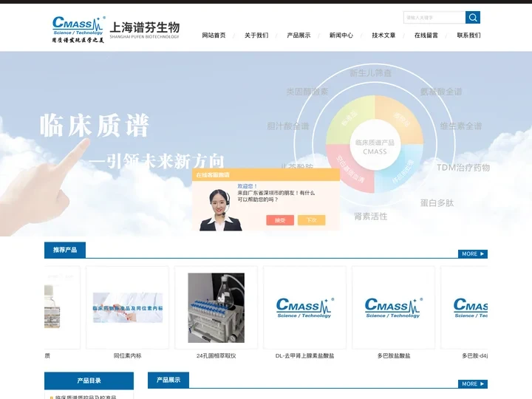Select the 推荐产品 tab header

tap(65, 250)
